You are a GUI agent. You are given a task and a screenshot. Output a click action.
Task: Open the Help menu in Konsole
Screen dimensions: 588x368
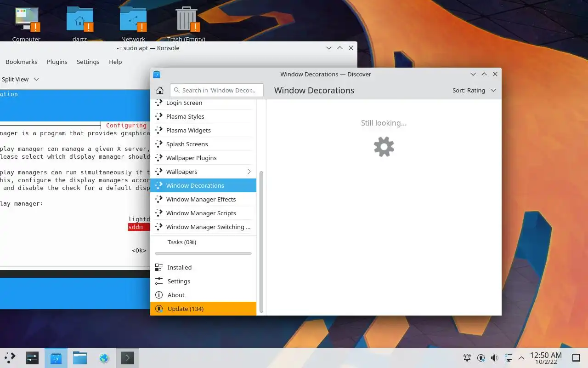(115, 62)
